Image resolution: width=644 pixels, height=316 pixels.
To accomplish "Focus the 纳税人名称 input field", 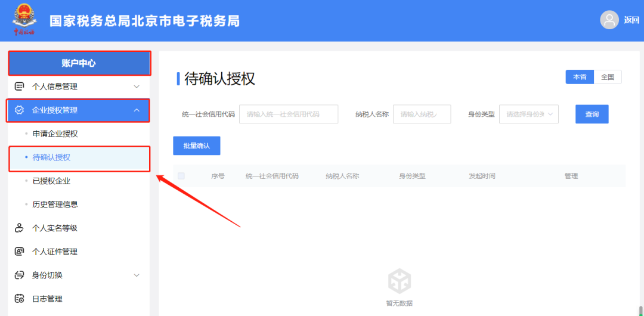I will click(x=422, y=114).
